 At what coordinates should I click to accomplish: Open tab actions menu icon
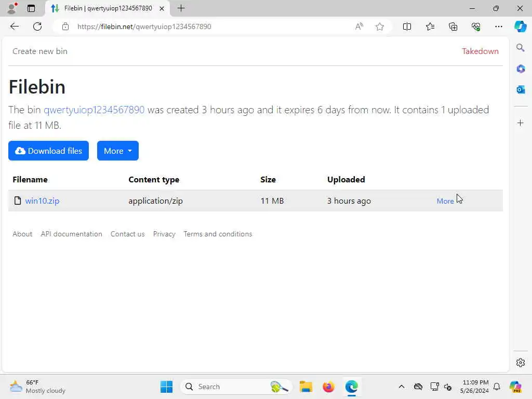(x=31, y=8)
